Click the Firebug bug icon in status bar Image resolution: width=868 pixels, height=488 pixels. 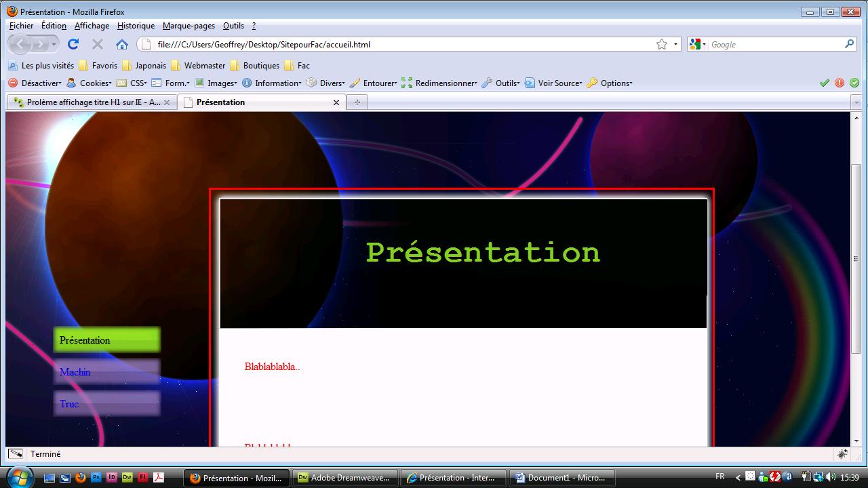(843, 454)
